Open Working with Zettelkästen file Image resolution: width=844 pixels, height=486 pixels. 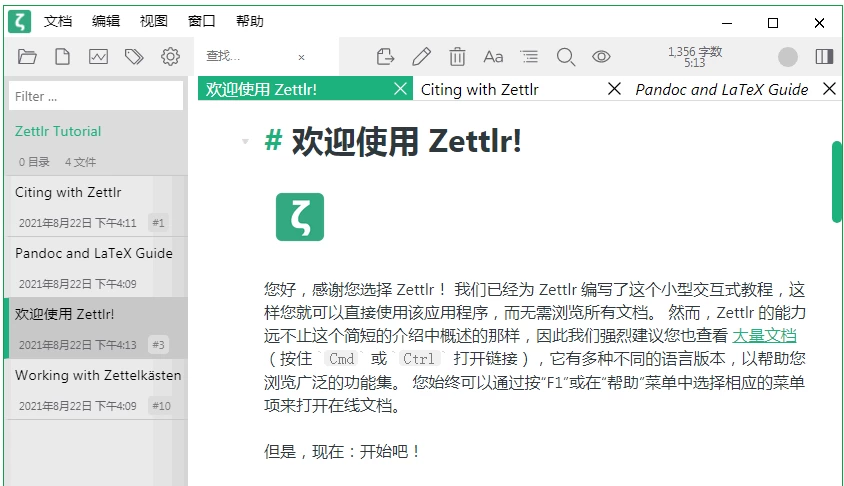(97, 376)
